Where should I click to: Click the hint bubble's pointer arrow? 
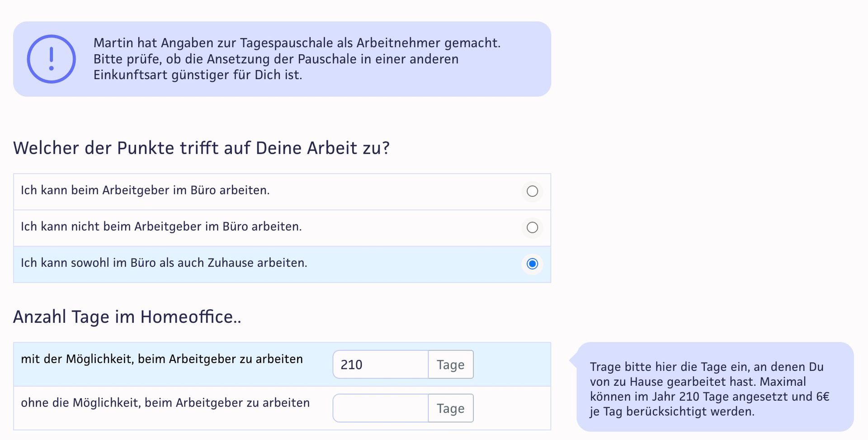[x=573, y=360]
